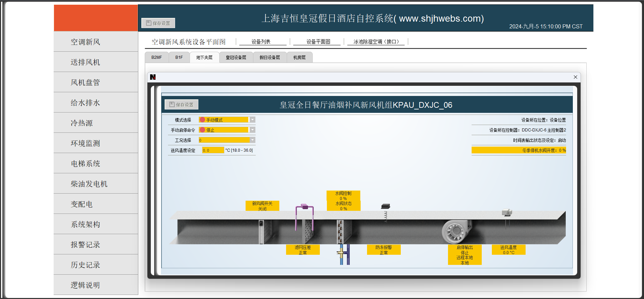Go to 给水排水 section
Screen dimensions: 644x299
[96, 103]
